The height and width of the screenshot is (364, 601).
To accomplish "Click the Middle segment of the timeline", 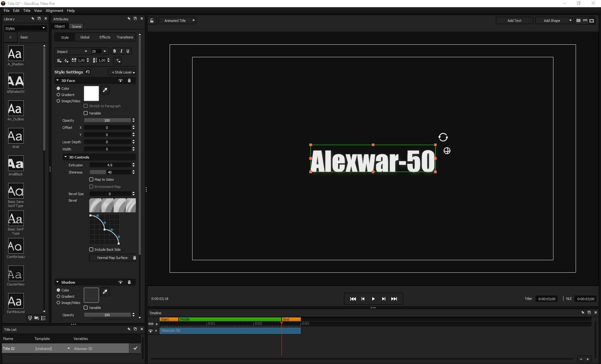I will pyautogui.click(x=230, y=319).
